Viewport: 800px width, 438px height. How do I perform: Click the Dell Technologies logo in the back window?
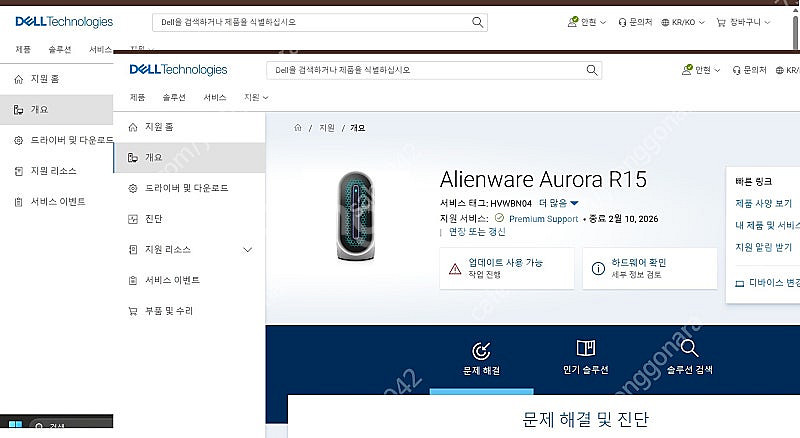(x=64, y=21)
